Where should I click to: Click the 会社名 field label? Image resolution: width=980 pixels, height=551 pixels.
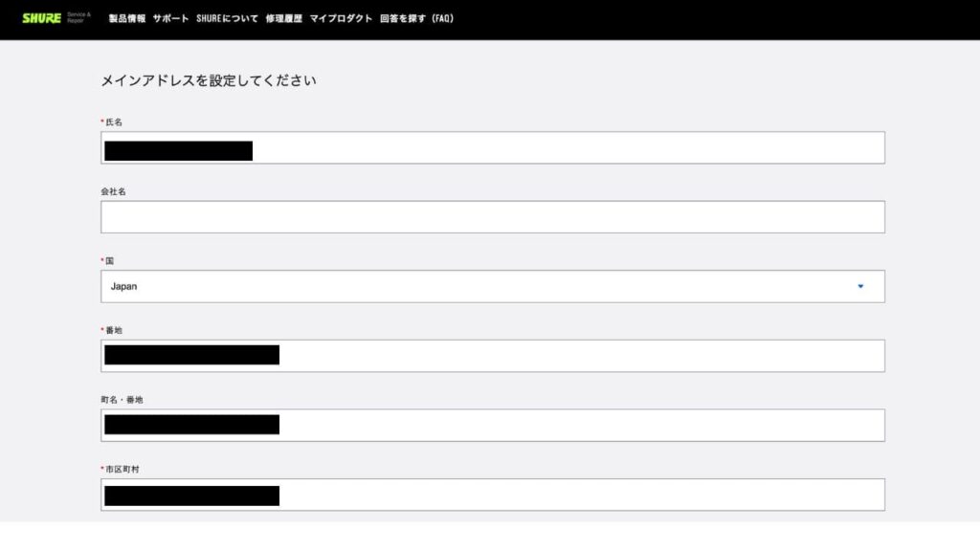click(x=114, y=191)
